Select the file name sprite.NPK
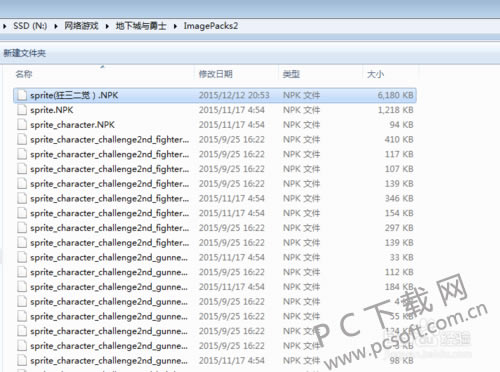This screenshot has width=500, height=372. click(x=52, y=110)
